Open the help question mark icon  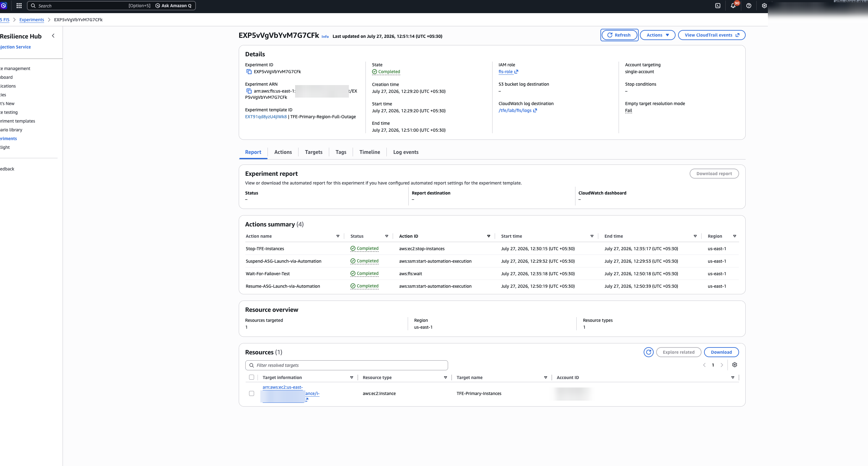tap(749, 6)
